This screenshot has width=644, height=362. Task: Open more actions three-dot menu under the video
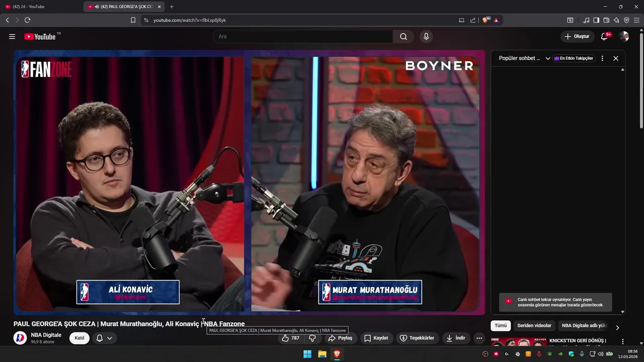click(x=479, y=338)
